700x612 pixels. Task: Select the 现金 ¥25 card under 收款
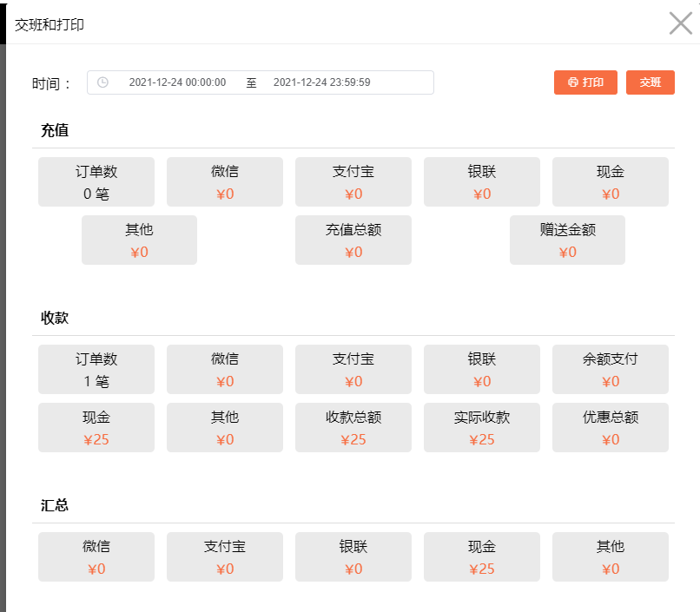pos(96,427)
